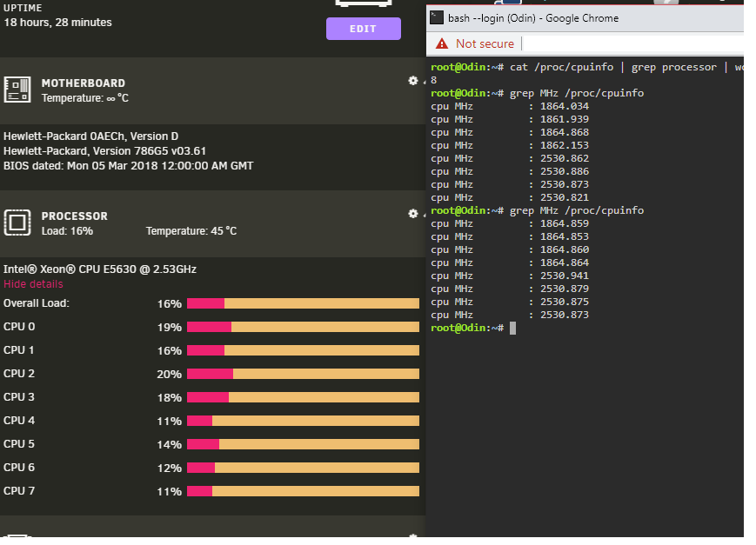756x545 pixels.
Task: Click the CPU 3 label
Action: [19, 397]
